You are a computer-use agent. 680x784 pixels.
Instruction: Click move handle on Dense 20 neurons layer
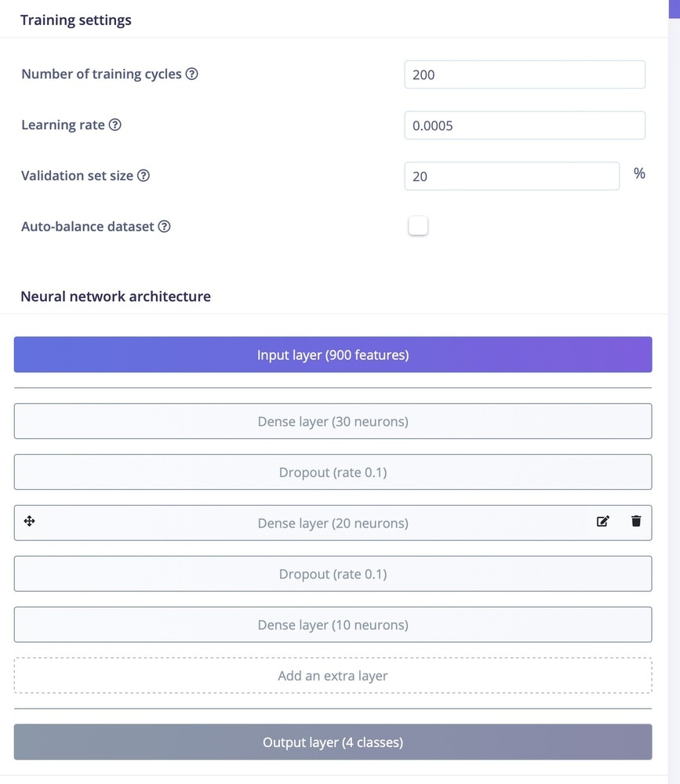coord(30,521)
